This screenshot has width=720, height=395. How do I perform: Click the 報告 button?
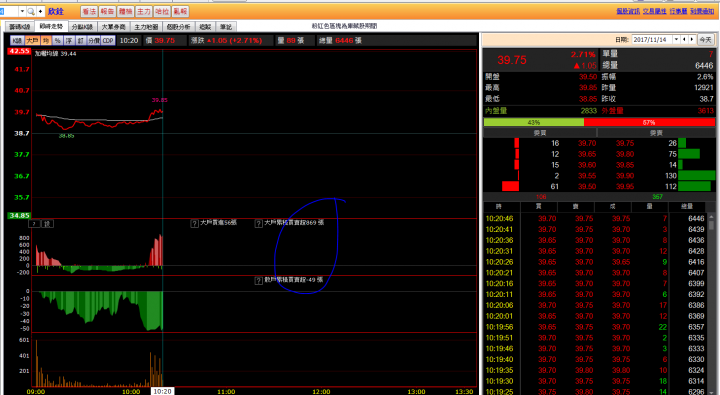coord(107,11)
